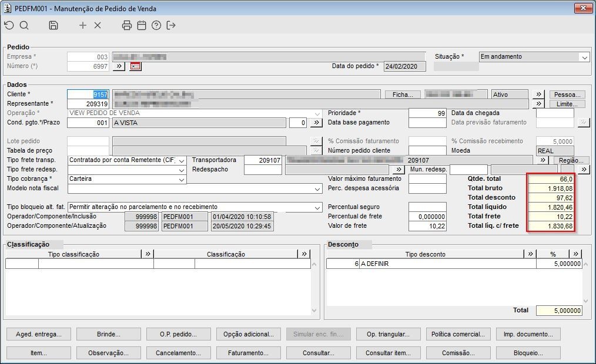Click Percentual de frete field
The height and width of the screenshot is (364, 596).
[x=427, y=217]
